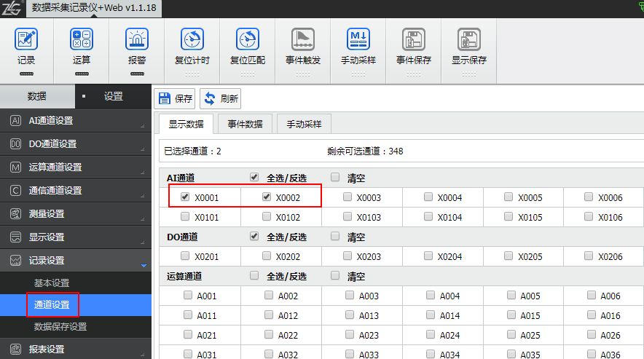The height and width of the screenshot is (359, 644).
Task: Switch to the 设置 tab in sidebar
Action: (x=113, y=96)
